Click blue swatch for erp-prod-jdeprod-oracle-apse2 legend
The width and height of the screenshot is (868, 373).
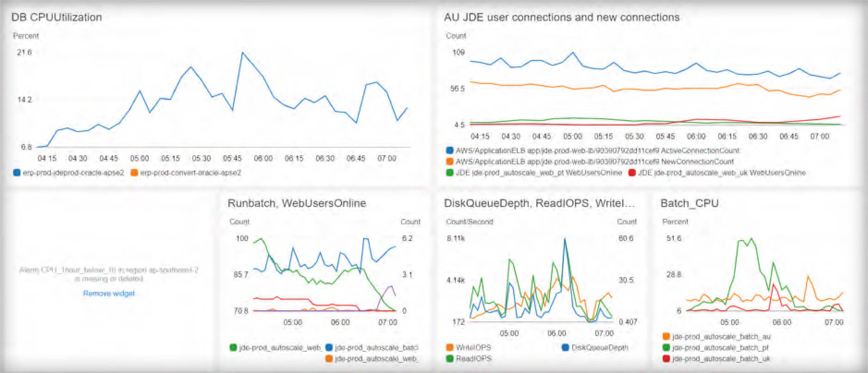pos(17,173)
